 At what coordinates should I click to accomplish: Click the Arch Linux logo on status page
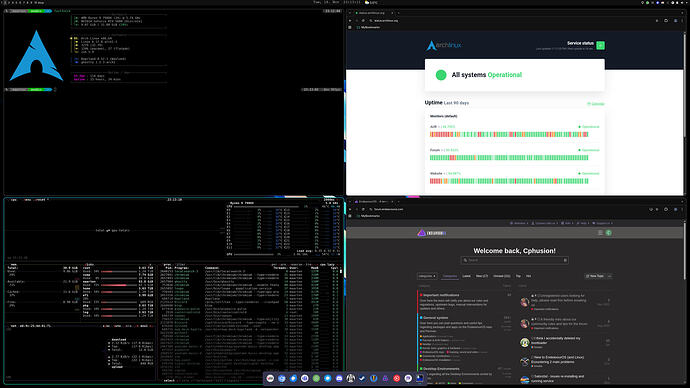(x=444, y=45)
